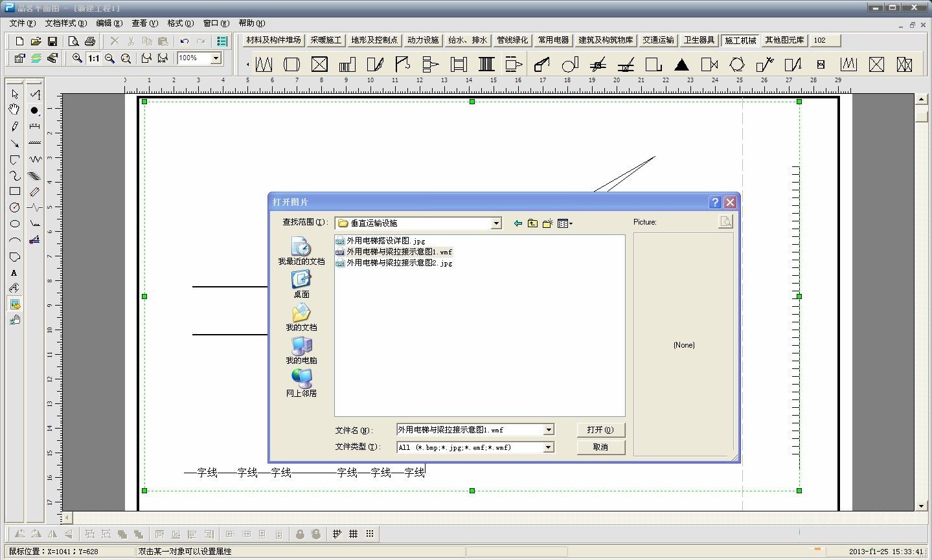Select the rectangle shape tool
Viewport: 932px width, 560px height.
(x=15, y=191)
